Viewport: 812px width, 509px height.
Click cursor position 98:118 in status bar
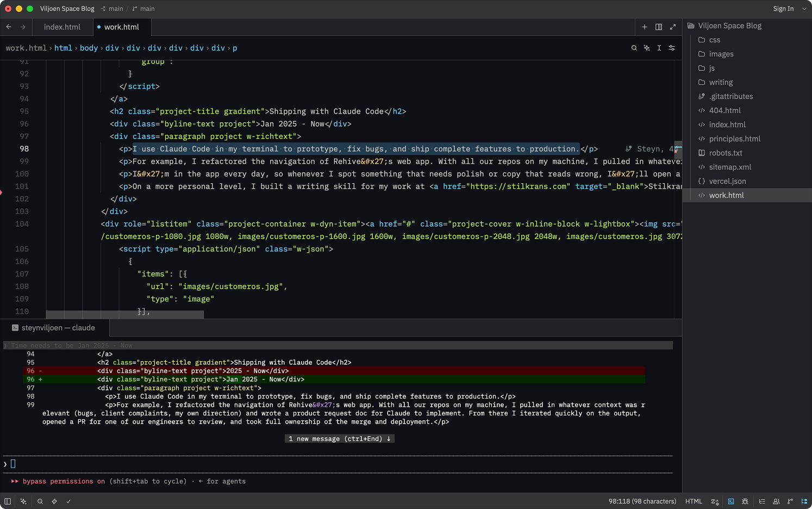coord(642,501)
